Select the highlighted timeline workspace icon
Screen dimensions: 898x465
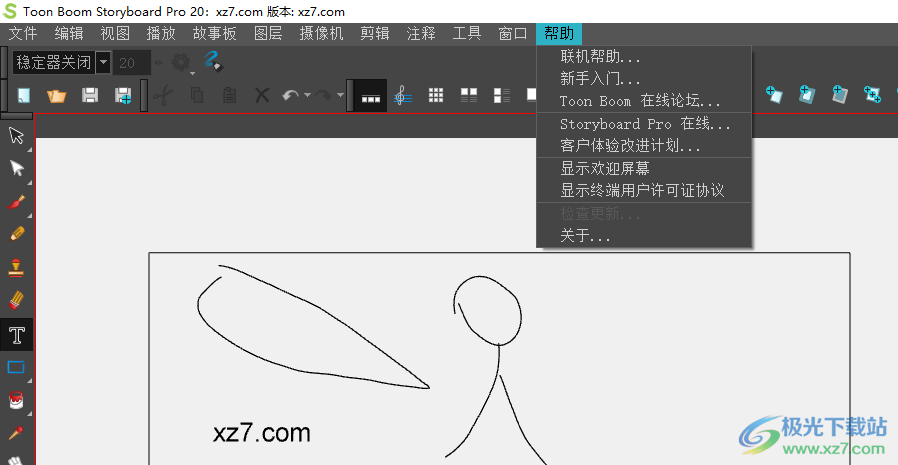click(371, 95)
